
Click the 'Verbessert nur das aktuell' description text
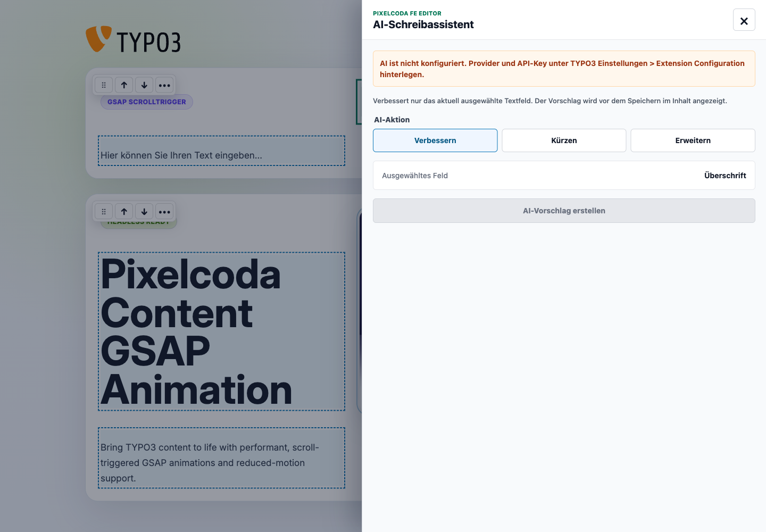pyautogui.click(x=550, y=101)
